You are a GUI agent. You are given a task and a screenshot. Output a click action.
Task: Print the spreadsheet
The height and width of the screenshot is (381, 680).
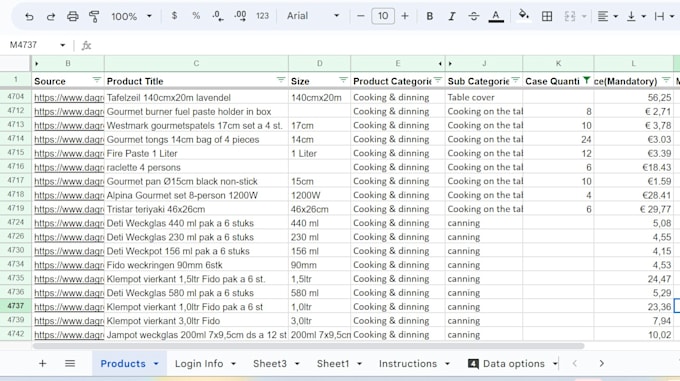tap(72, 16)
